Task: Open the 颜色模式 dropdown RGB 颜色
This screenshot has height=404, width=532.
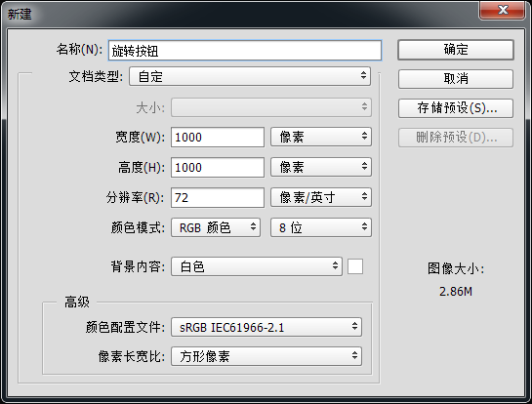Action: [216, 227]
